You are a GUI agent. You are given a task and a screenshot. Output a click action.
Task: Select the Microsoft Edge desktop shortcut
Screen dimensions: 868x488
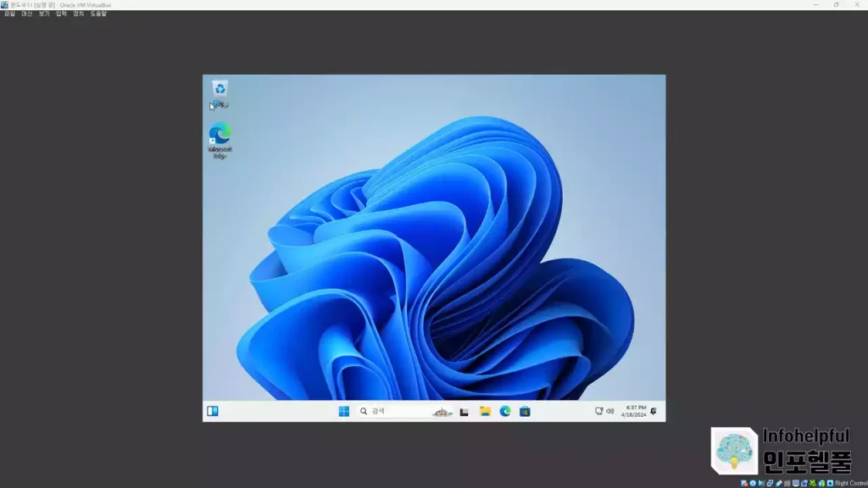click(220, 141)
